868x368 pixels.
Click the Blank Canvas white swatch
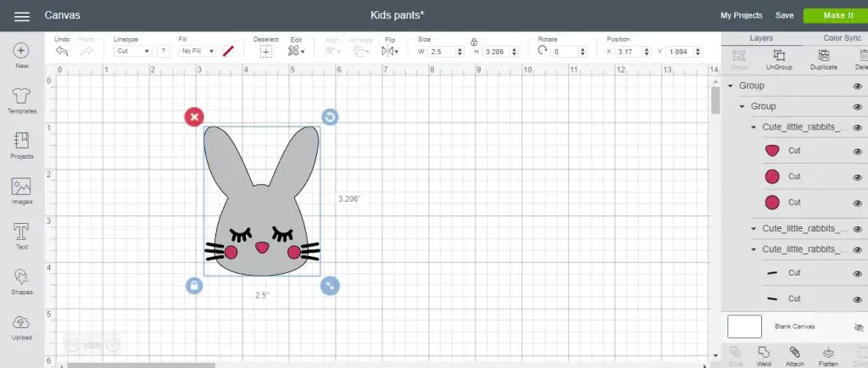(744, 326)
